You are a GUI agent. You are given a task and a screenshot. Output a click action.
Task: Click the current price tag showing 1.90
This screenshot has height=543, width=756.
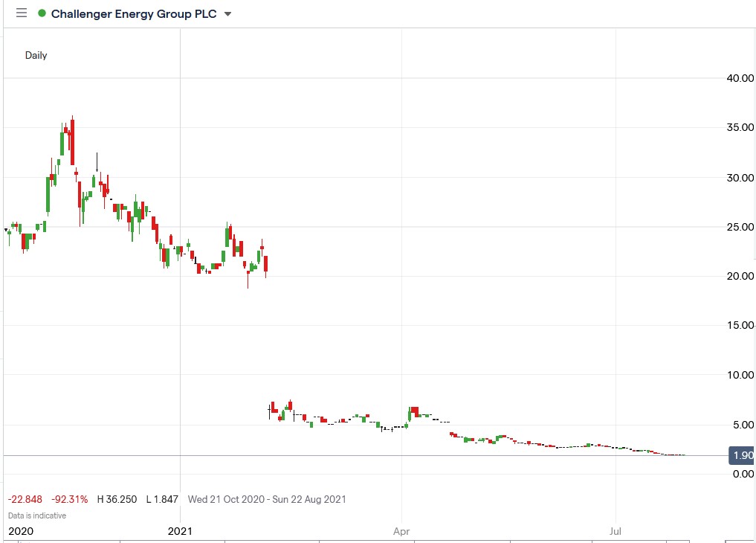(740, 455)
